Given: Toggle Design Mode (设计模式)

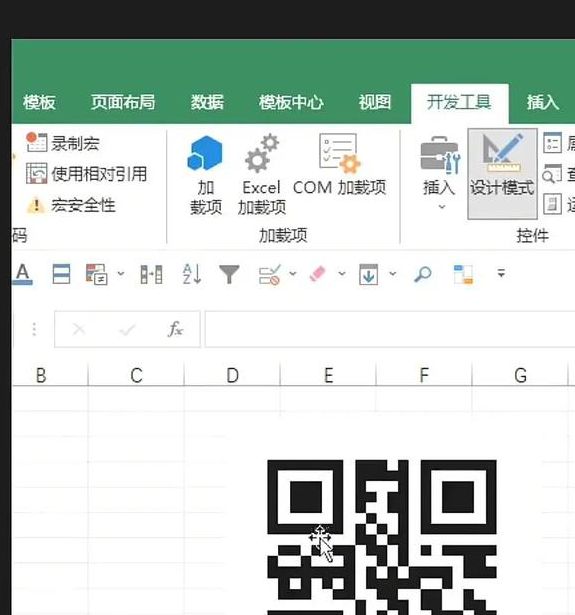Looking at the screenshot, I should 502,174.
